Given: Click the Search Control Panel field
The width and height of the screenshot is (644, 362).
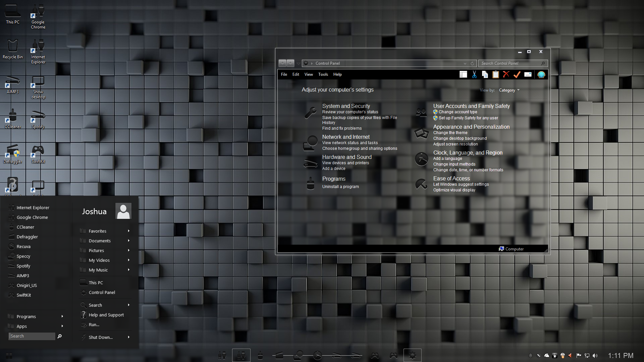Looking at the screenshot, I should 510,63.
